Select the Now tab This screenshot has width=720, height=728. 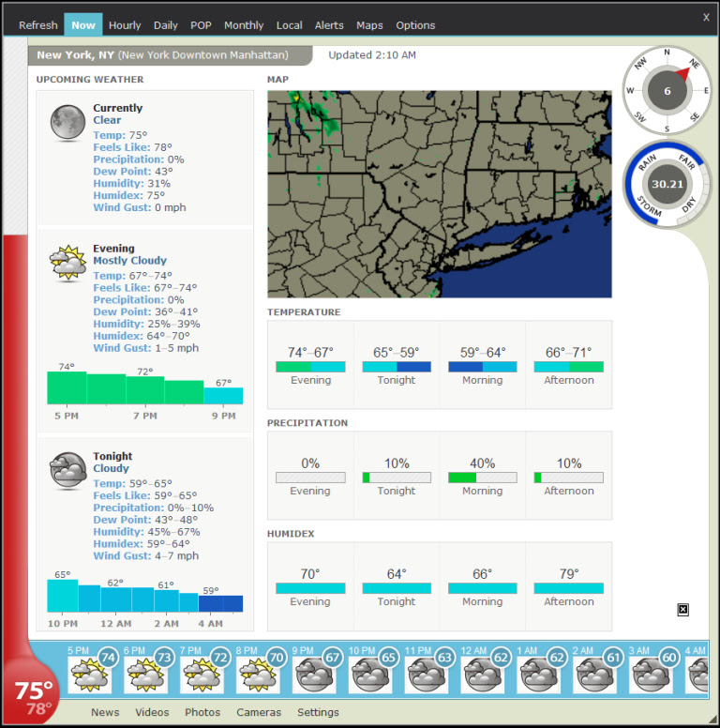click(x=83, y=25)
